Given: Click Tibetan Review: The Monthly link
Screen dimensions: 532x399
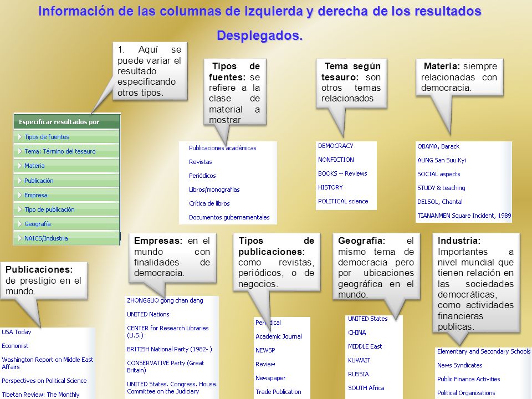Looking at the screenshot, I should (40, 395).
